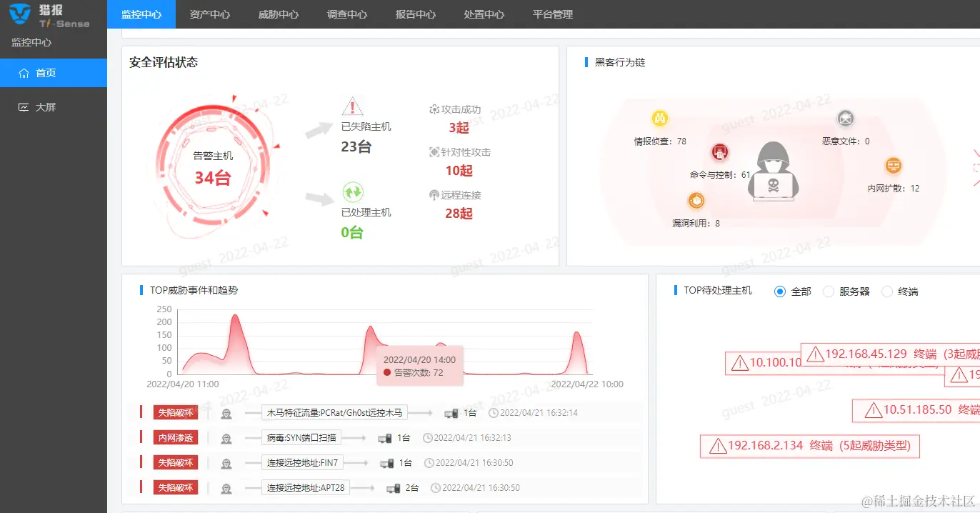Open 平台管理 tab

553,14
